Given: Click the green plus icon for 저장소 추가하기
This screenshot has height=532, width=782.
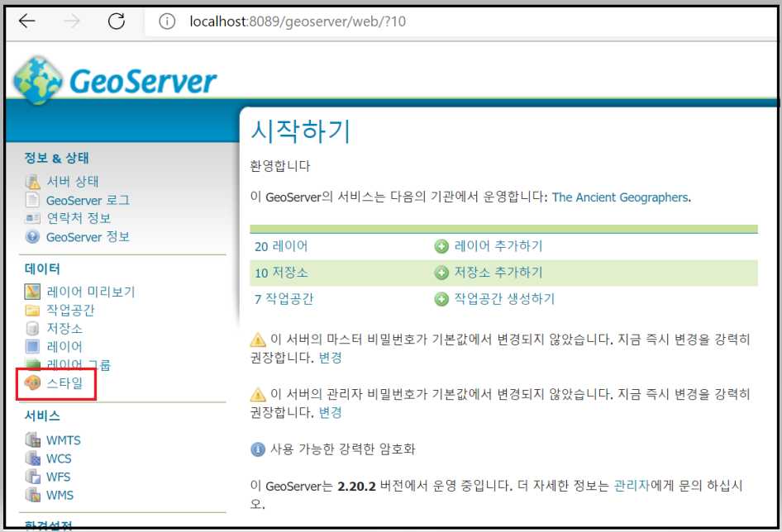Looking at the screenshot, I should click(x=441, y=273).
